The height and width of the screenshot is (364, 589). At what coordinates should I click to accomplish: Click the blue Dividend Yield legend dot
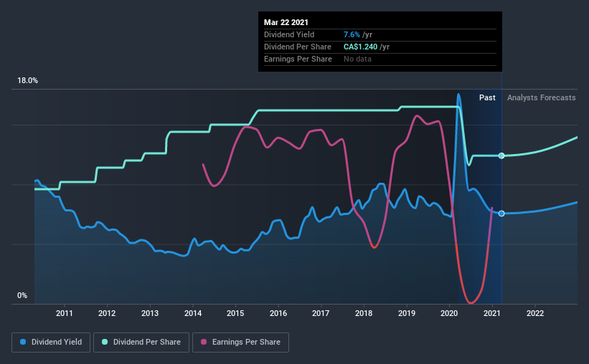click(23, 342)
